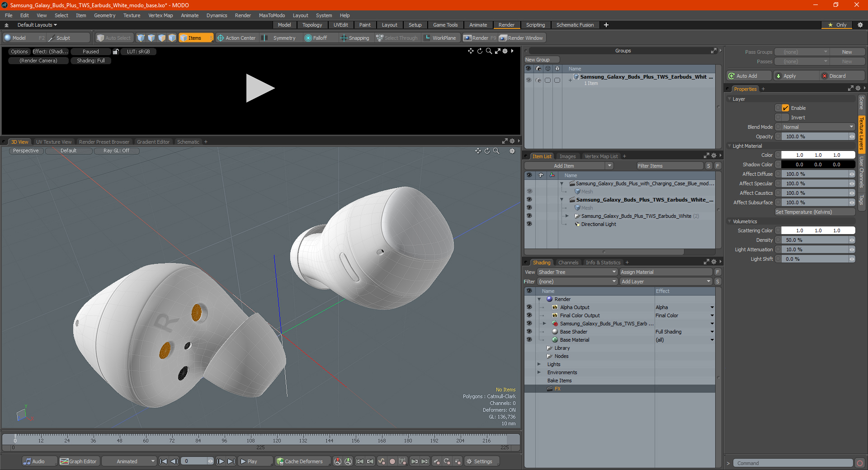Screen dimensions: 868x470
Task: Go to first frame
Action: click(164, 461)
